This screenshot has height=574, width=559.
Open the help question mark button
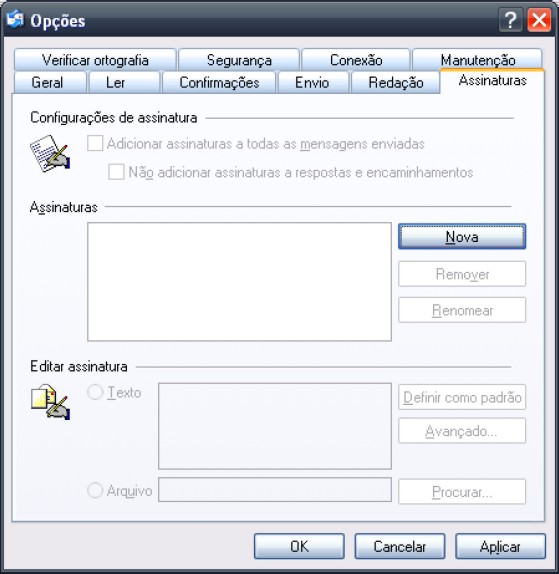(510, 20)
